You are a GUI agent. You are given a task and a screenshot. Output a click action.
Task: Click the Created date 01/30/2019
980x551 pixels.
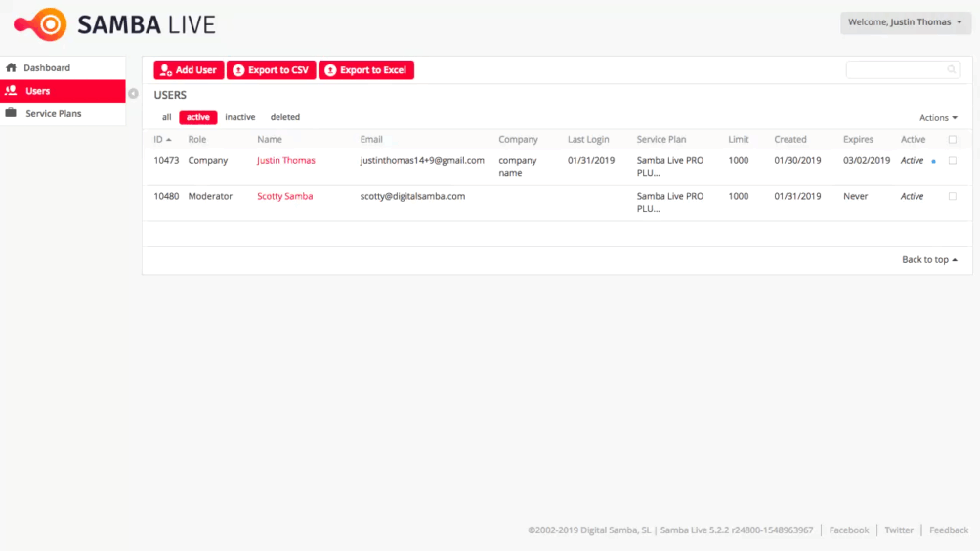(797, 160)
